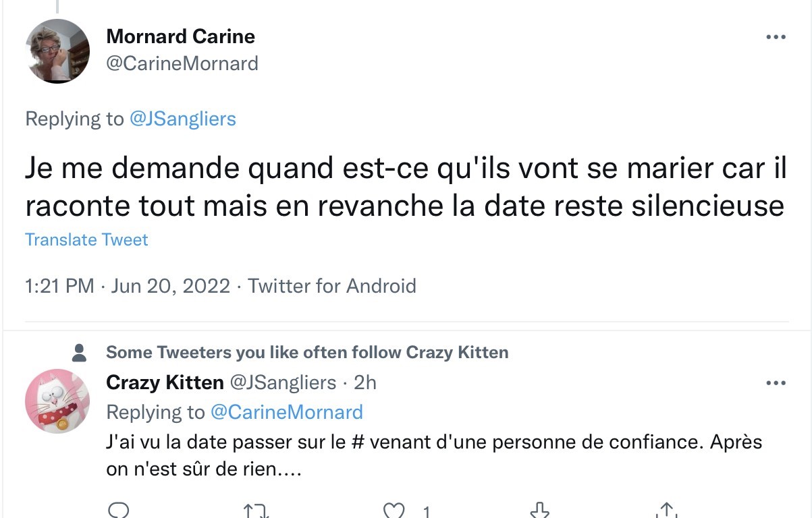The image size is (812, 518).
Task: Retweet Crazy Kitten's reply
Action: coord(256,511)
